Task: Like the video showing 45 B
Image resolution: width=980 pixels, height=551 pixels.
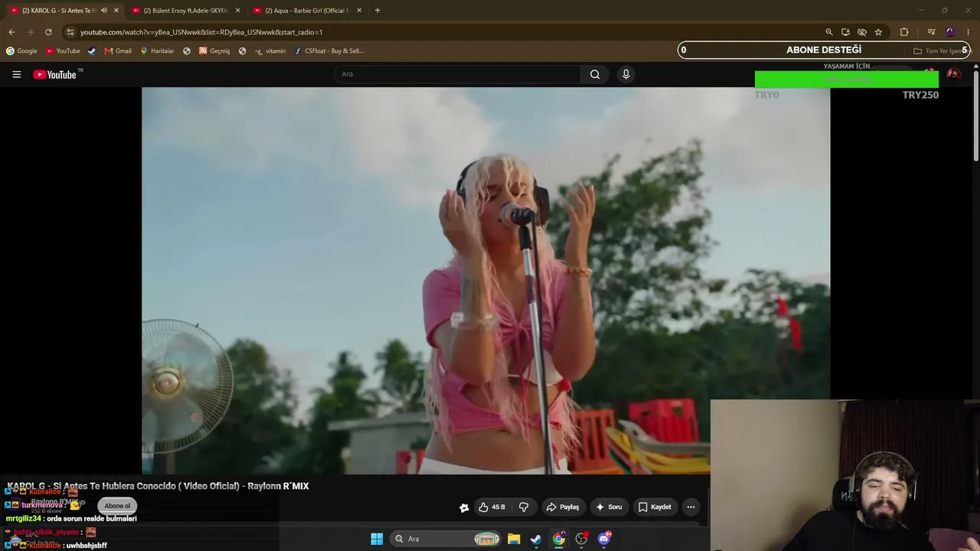Action: click(x=492, y=507)
